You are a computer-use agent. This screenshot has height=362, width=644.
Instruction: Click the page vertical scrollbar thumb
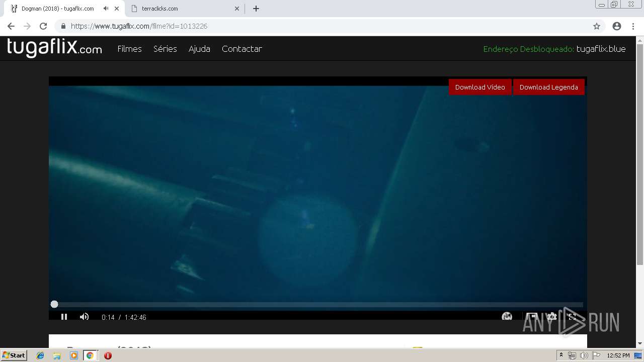pyautogui.click(x=640, y=154)
